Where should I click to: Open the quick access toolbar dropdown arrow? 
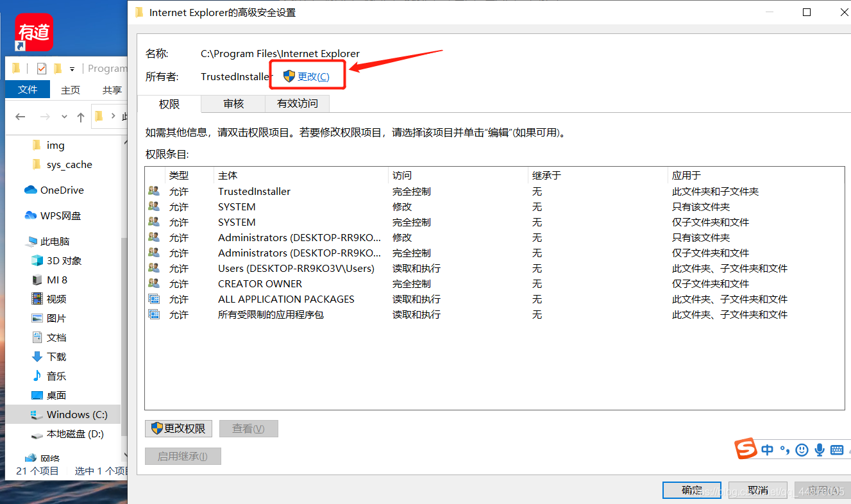tap(72, 69)
